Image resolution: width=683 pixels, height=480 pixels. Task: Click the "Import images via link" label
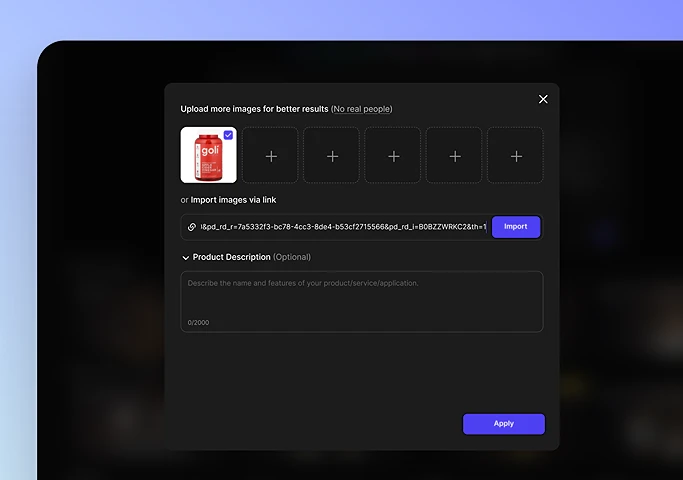pyautogui.click(x=233, y=200)
